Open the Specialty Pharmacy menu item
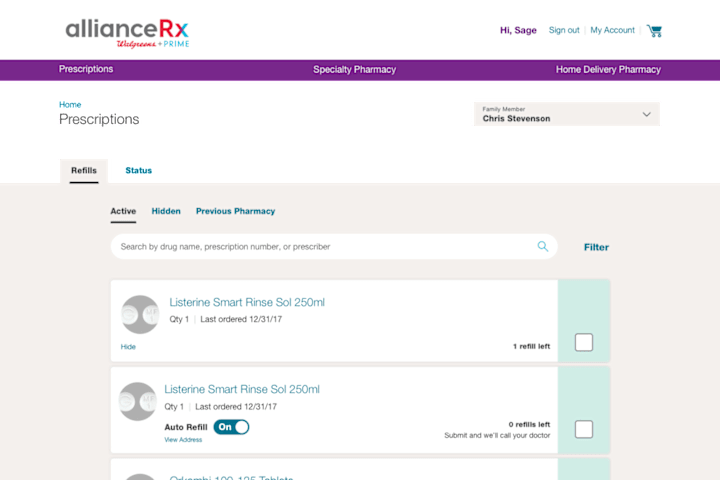 [x=354, y=69]
